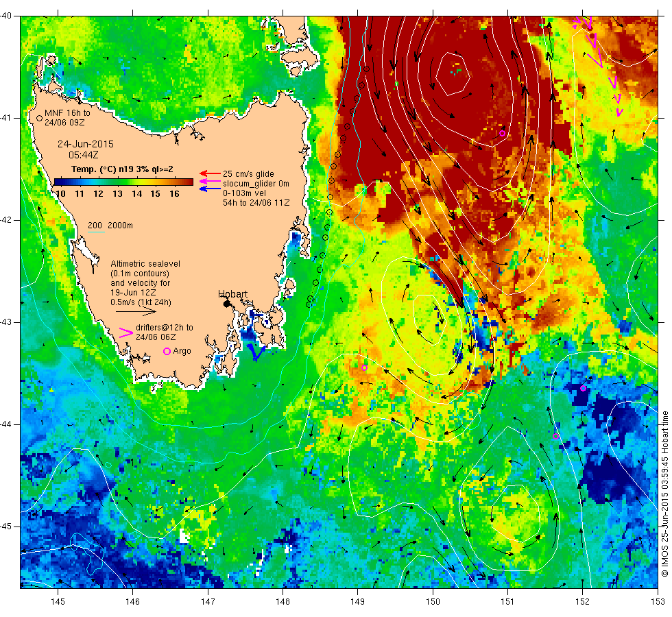This screenshot has width=672, height=617.
Task: Click the 'MNF 16h to' label
Action: (67, 113)
